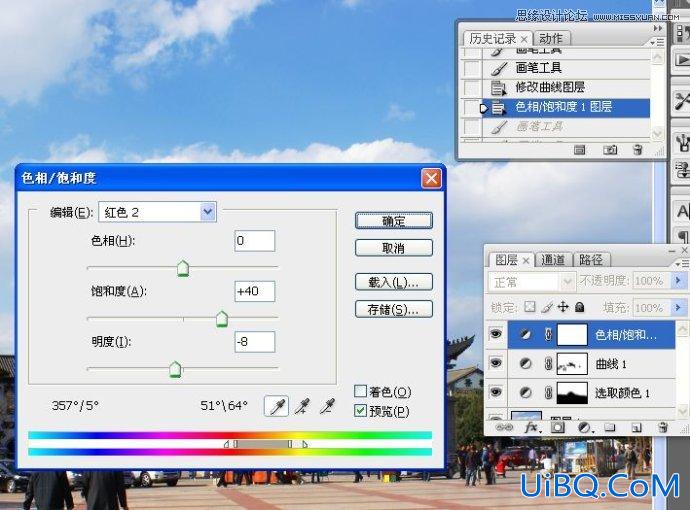
Task: Set history brush source at 修改曲线图层 row
Action: pos(472,88)
